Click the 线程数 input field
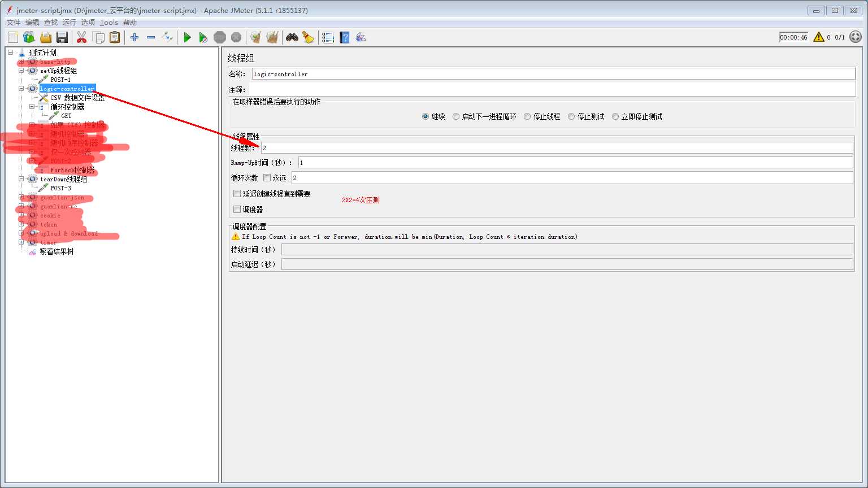Image resolution: width=868 pixels, height=488 pixels. click(x=557, y=147)
